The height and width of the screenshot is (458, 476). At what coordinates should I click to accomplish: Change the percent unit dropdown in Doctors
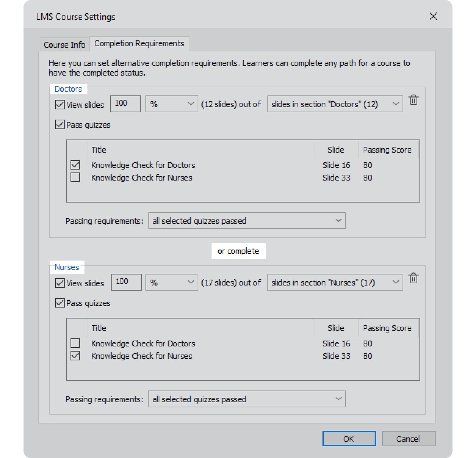[x=172, y=104]
